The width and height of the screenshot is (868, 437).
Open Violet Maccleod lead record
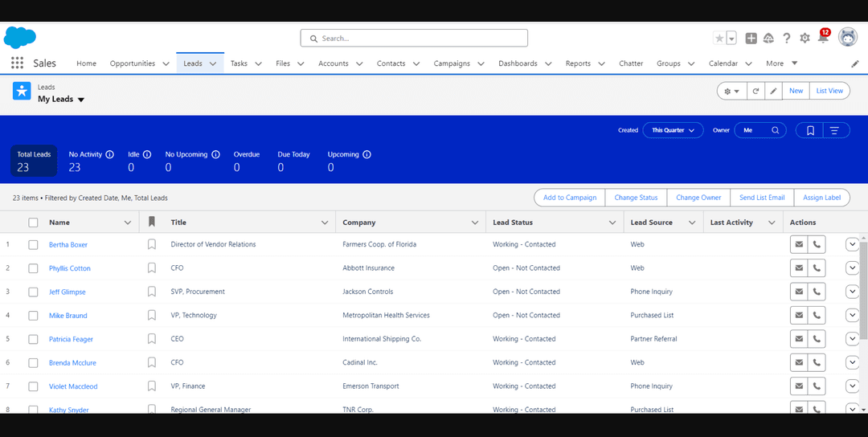click(x=73, y=386)
